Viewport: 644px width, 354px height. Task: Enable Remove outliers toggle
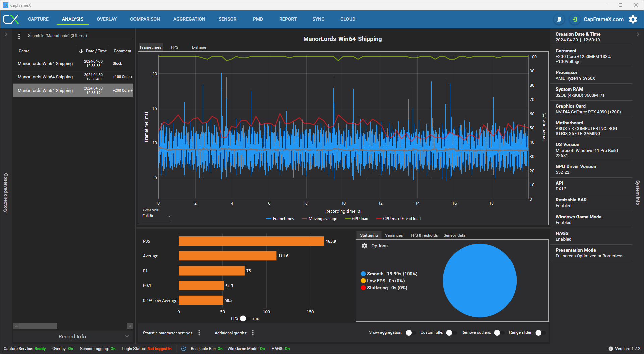pos(499,333)
